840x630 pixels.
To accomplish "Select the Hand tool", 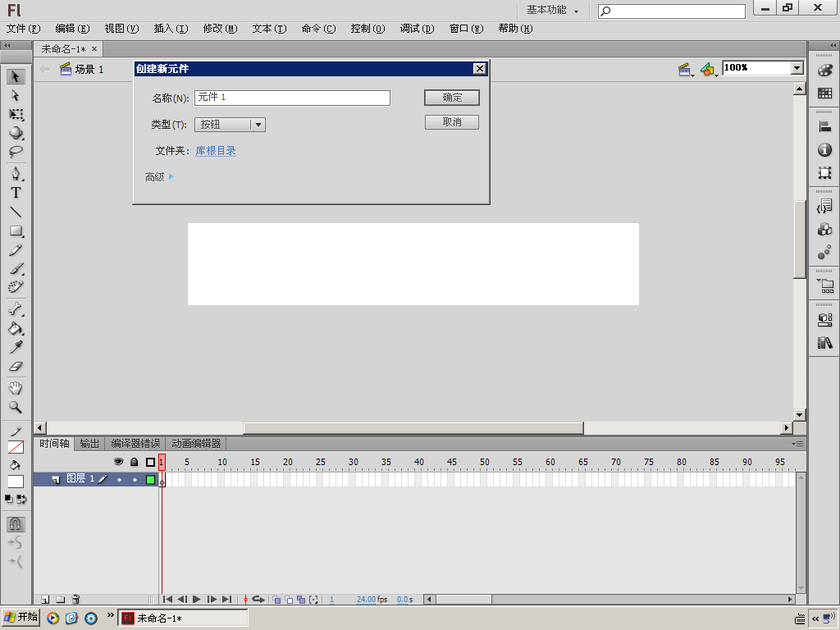I will point(16,388).
